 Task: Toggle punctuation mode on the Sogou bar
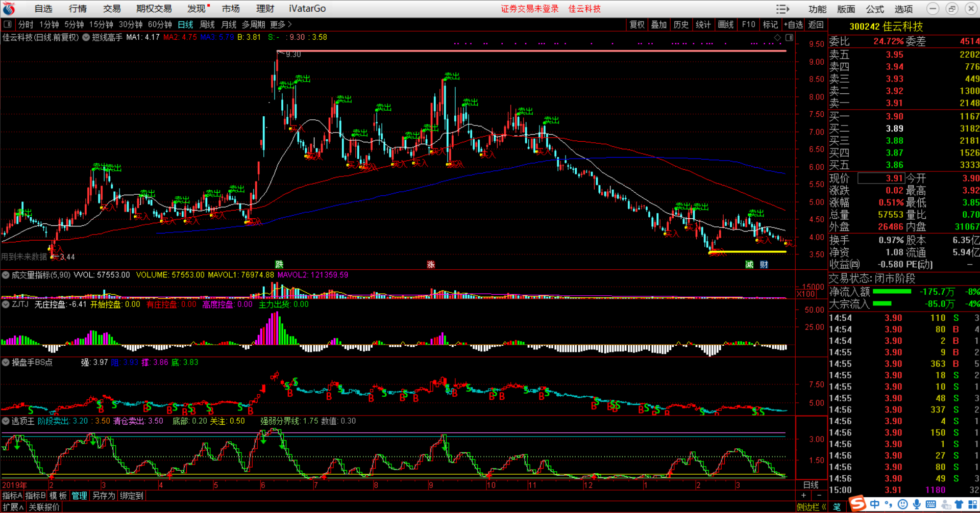coord(889,504)
